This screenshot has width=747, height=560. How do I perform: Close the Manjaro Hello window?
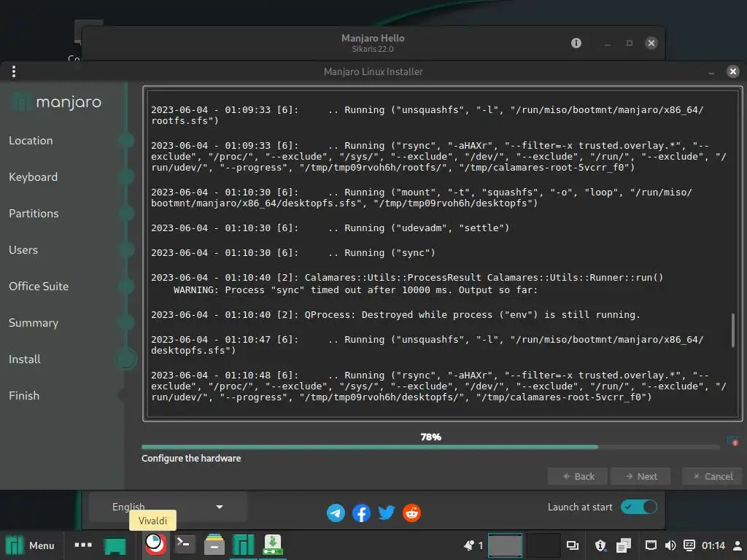tap(651, 43)
